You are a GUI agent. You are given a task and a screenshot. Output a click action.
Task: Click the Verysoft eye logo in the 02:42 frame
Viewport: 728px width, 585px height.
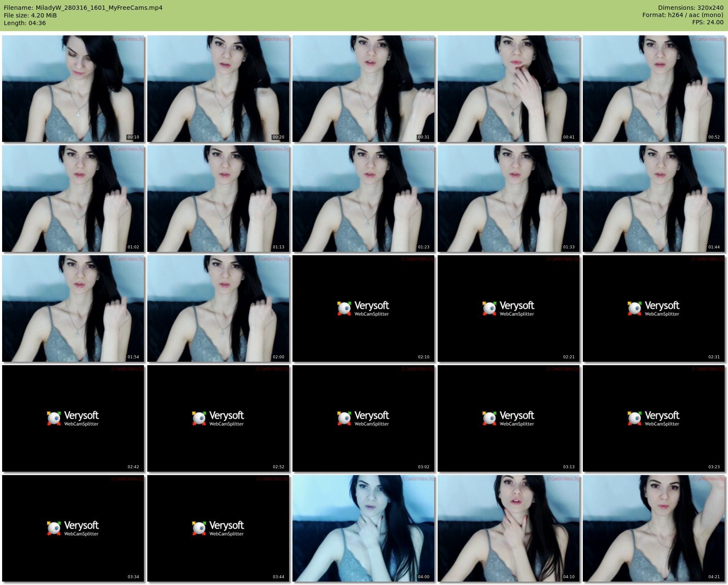[x=54, y=418]
